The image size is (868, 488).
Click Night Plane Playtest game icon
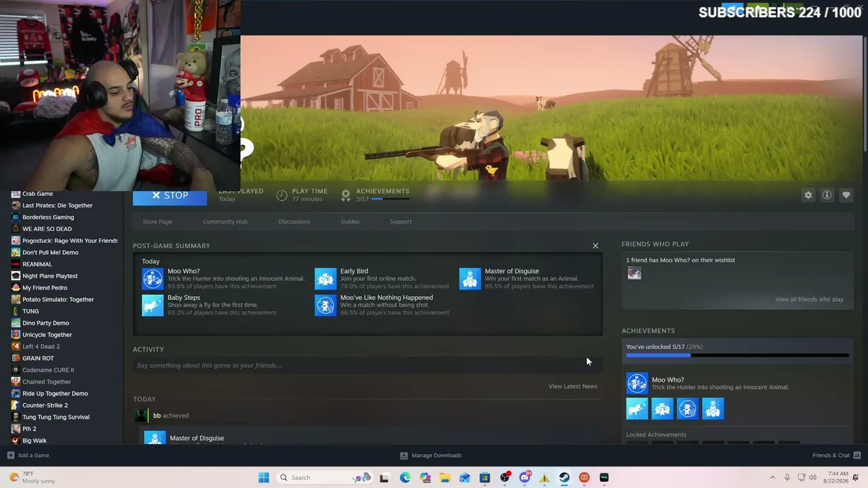[x=16, y=276]
